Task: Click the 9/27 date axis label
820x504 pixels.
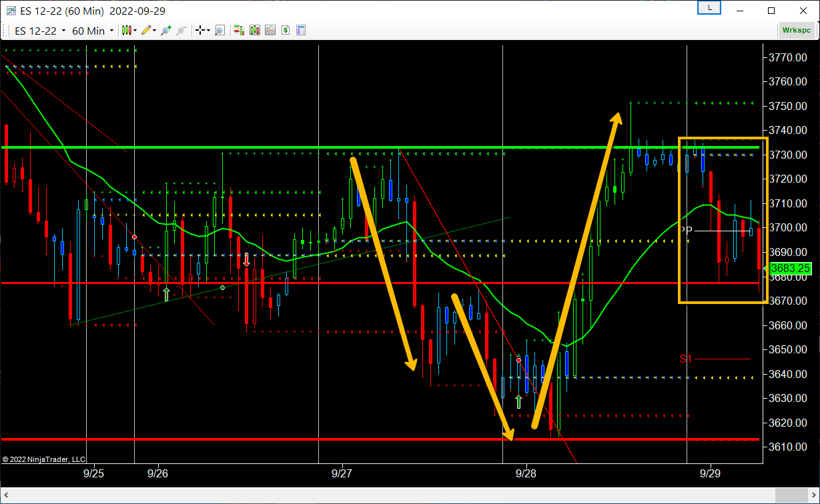Action: click(x=342, y=473)
